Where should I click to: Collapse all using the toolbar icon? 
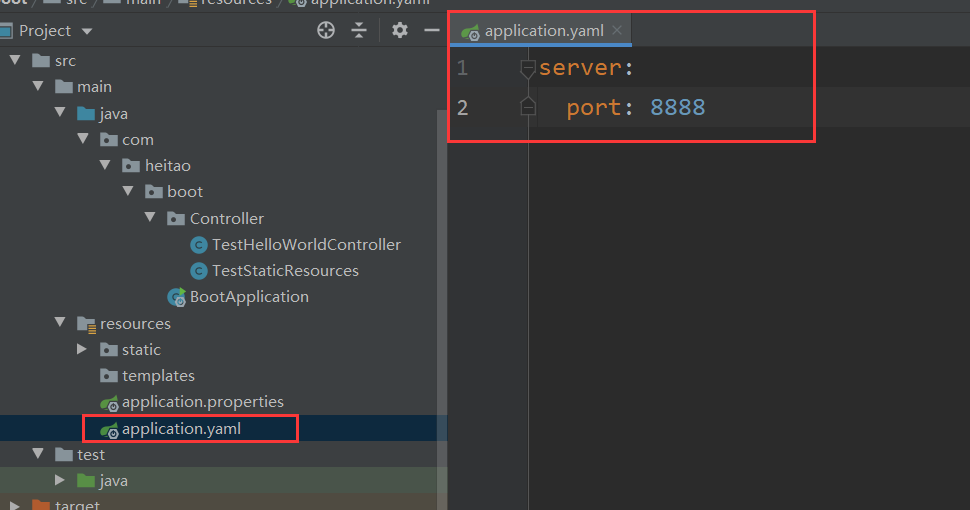click(359, 30)
